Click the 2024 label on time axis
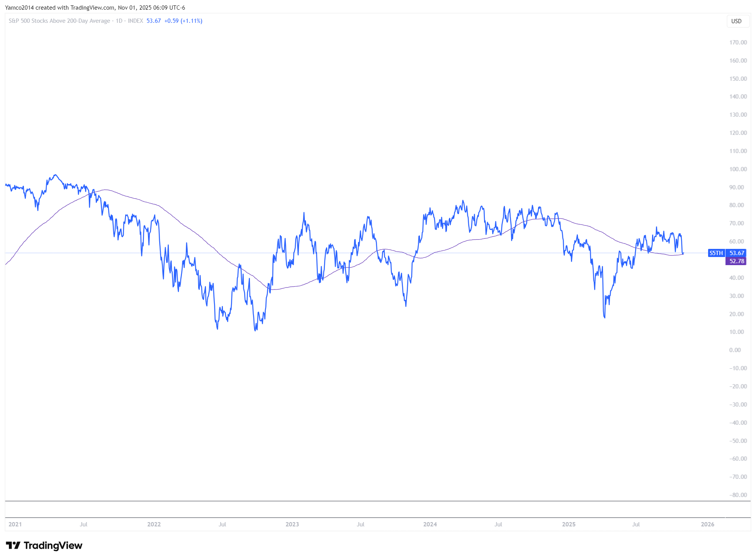Image resolution: width=756 pixels, height=560 pixels. coord(430,524)
